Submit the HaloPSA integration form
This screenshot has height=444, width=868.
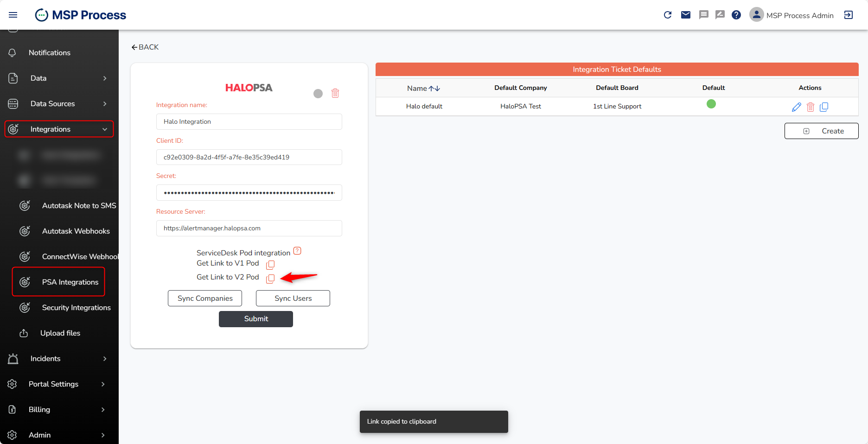pyautogui.click(x=256, y=319)
